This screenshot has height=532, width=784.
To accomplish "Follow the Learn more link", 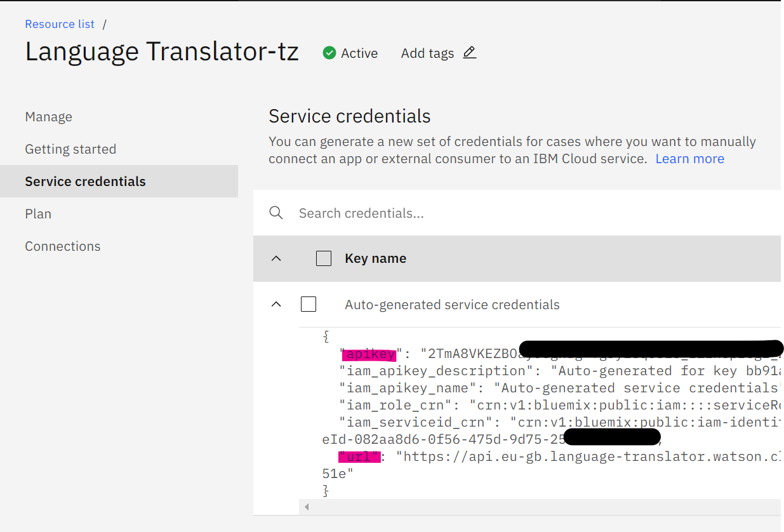I will pyautogui.click(x=689, y=159).
